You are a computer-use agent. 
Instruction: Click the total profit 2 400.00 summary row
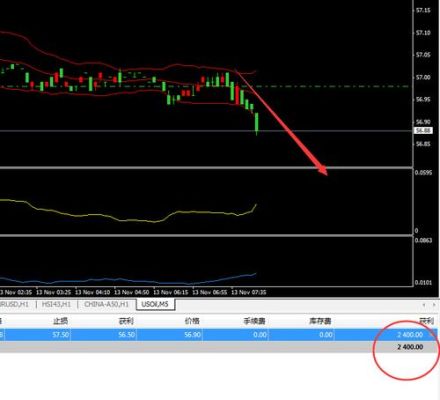point(218,347)
